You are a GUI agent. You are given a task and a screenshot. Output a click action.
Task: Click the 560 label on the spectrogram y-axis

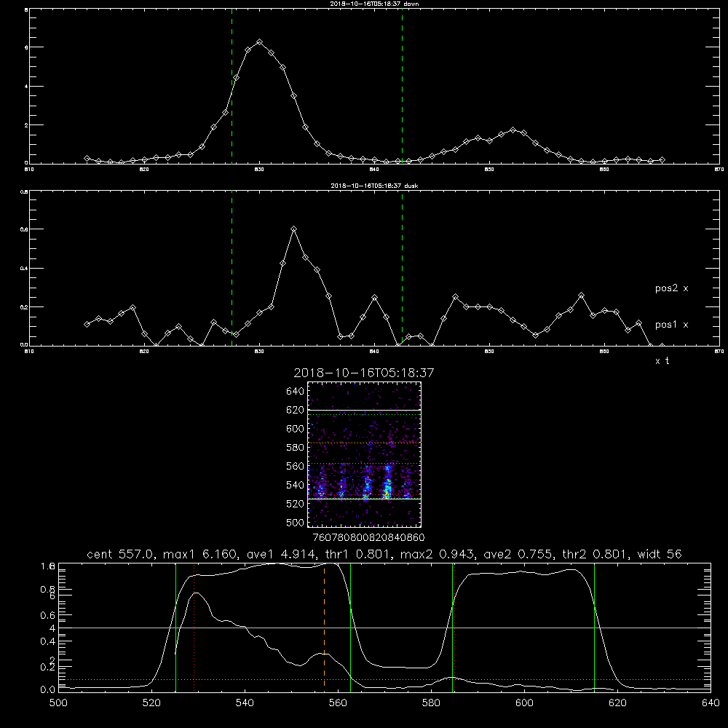pyautogui.click(x=296, y=466)
